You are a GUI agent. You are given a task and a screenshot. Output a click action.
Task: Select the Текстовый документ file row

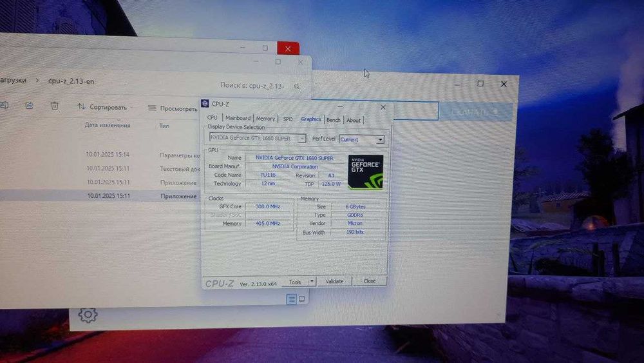click(x=100, y=168)
